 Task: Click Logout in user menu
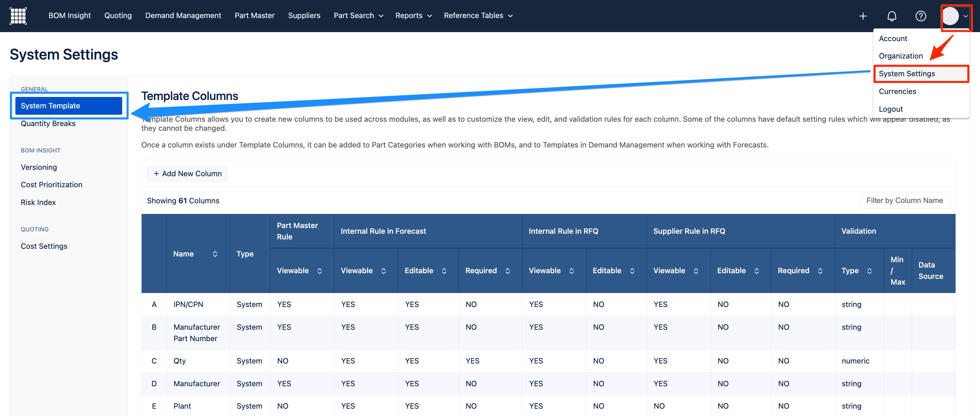pos(890,109)
